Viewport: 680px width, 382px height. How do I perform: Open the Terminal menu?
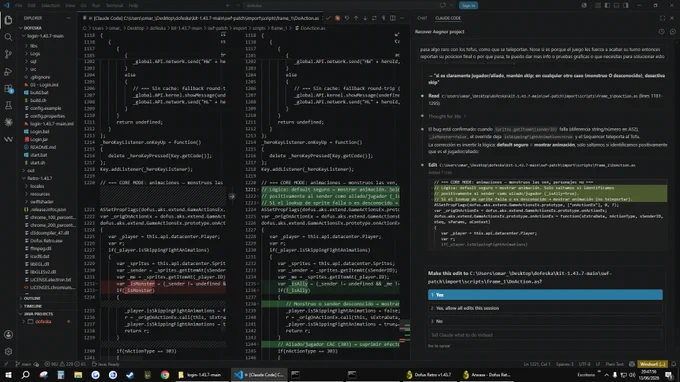(114, 6)
